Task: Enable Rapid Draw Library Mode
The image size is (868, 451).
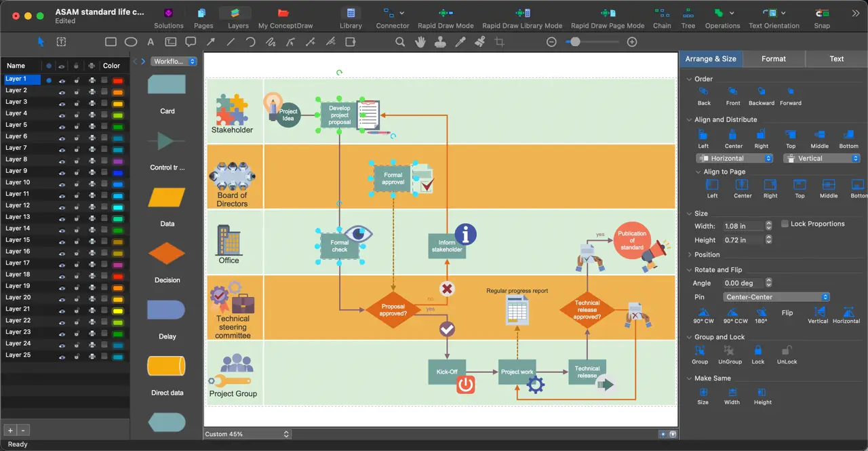Action: coord(522,18)
